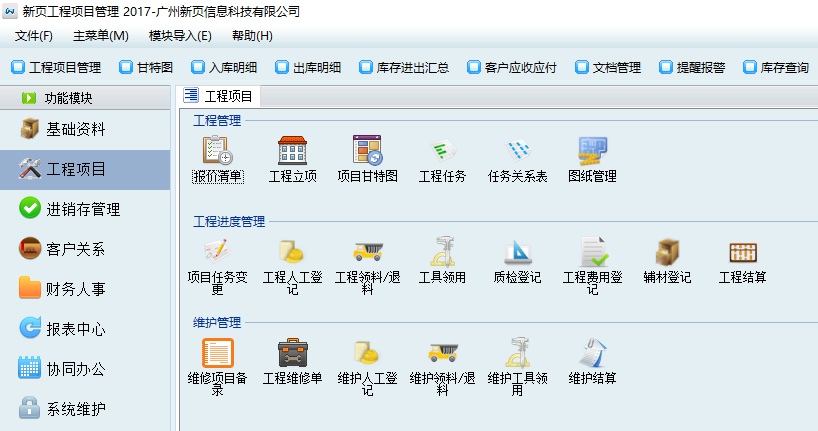Open the 模块导入(E) menu

(180, 36)
